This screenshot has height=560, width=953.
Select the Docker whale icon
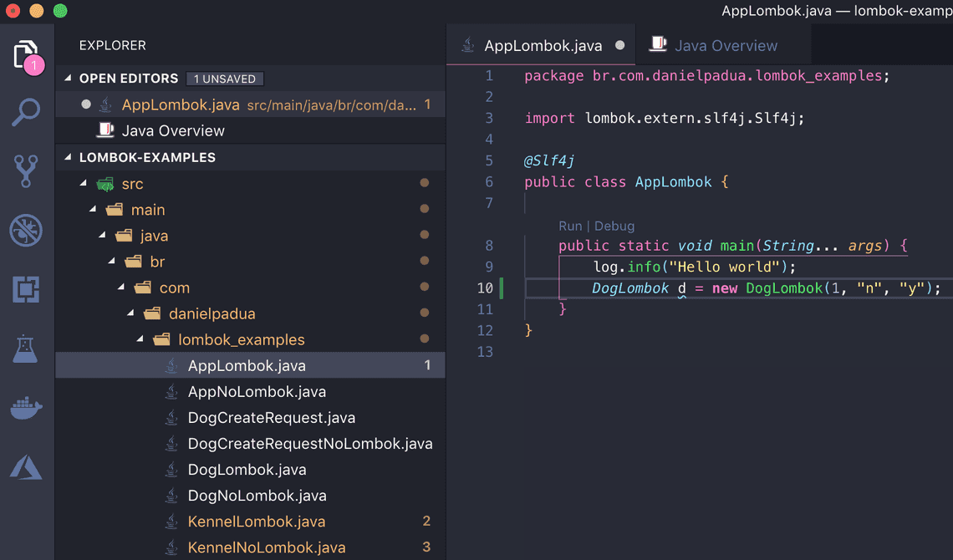[x=26, y=408]
